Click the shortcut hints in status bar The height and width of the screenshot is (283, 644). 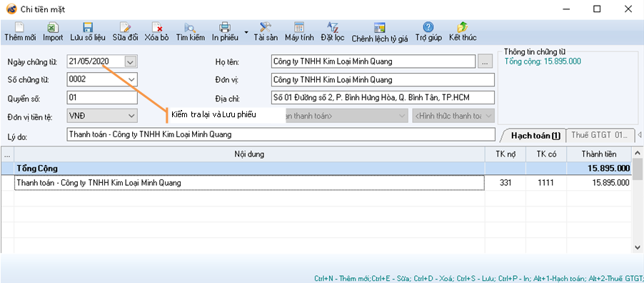pyautogui.click(x=478, y=279)
